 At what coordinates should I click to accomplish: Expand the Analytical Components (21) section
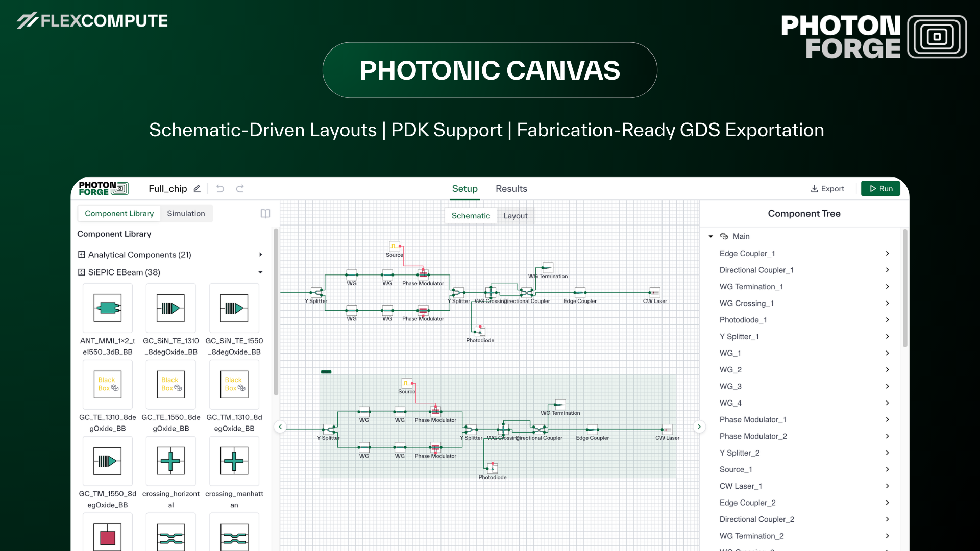[x=260, y=254]
